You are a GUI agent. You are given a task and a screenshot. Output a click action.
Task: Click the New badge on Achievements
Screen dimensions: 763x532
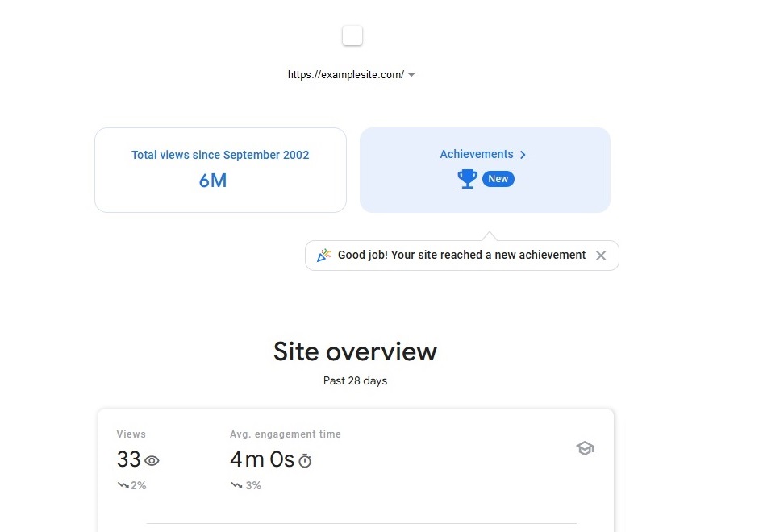pyautogui.click(x=498, y=179)
